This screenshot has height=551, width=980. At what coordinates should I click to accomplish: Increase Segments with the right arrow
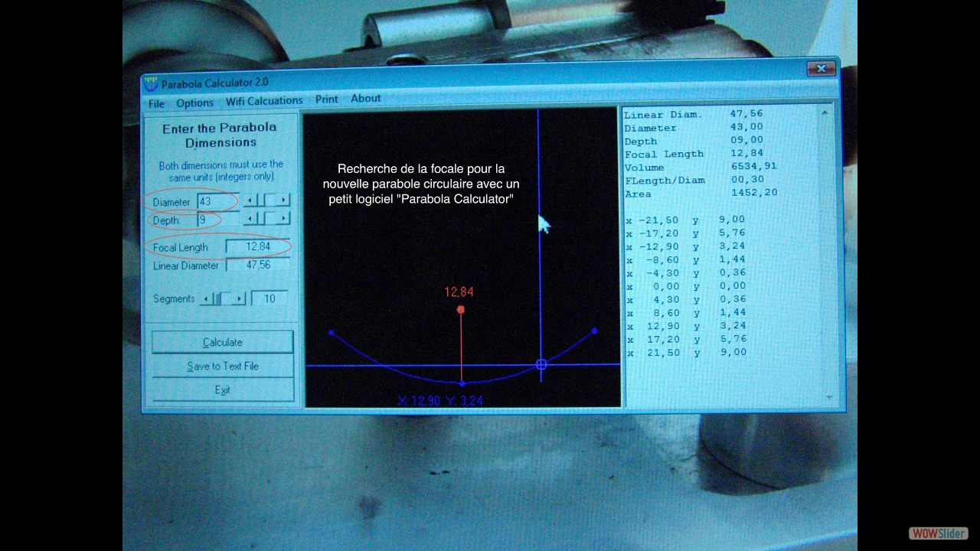coord(240,299)
